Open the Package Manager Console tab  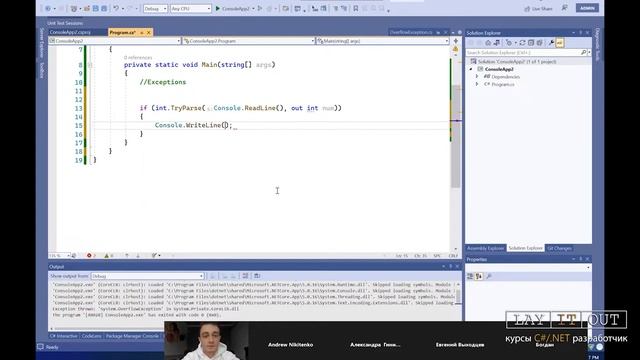tap(132, 336)
